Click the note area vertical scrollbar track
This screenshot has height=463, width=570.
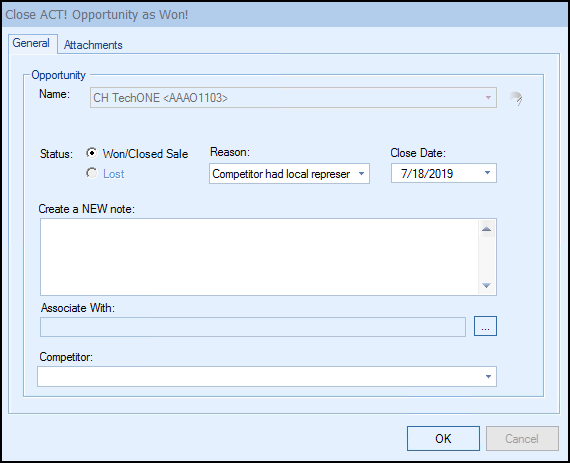486,257
